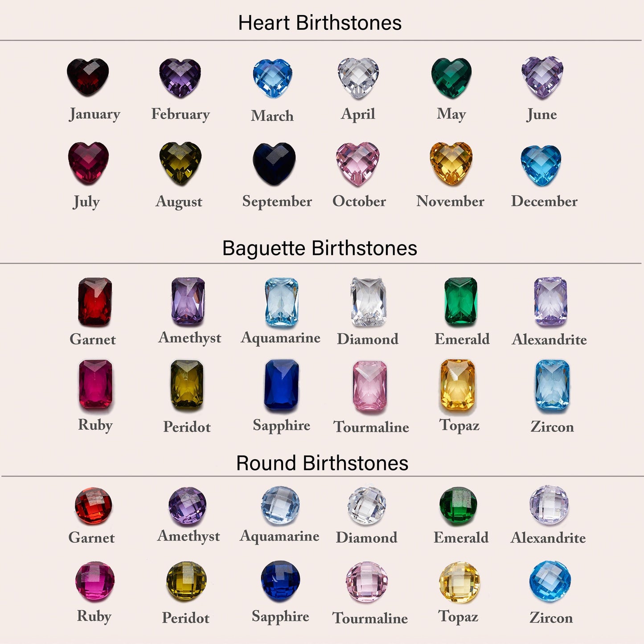Choose the September dark blue heart stone
The image size is (644, 644).
(x=274, y=164)
